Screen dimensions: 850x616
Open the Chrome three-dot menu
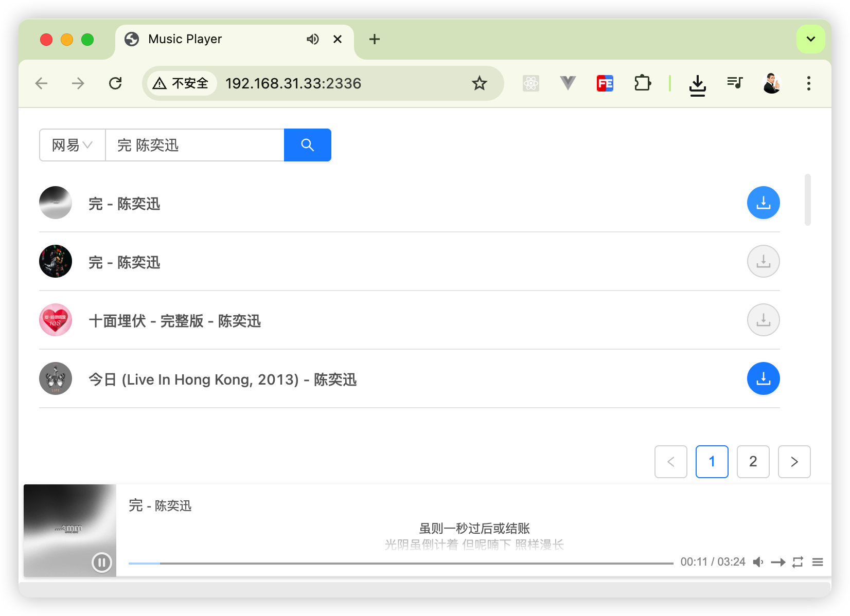(808, 83)
